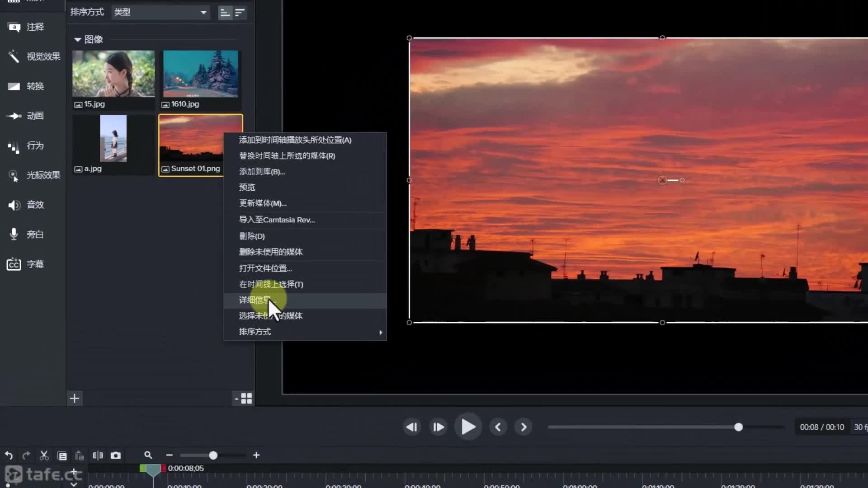Zoom out the timeline with minus
868x488 pixels.
coord(170,455)
